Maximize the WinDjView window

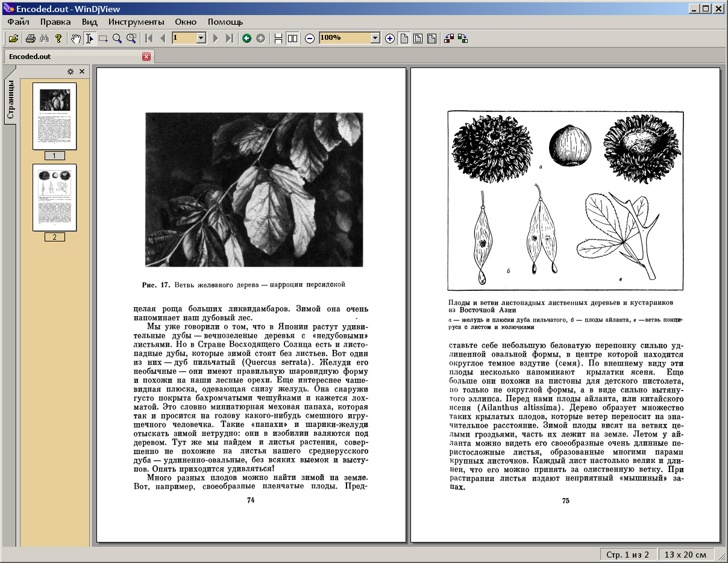(706, 8)
